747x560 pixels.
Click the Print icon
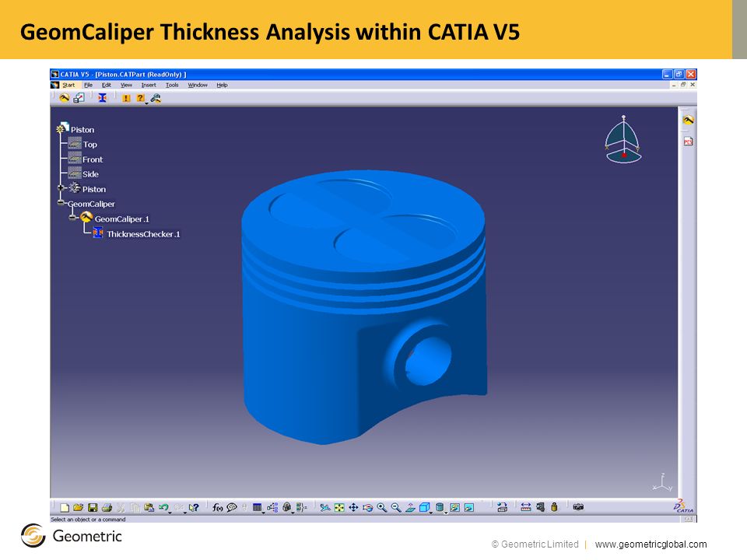tap(107, 508)
